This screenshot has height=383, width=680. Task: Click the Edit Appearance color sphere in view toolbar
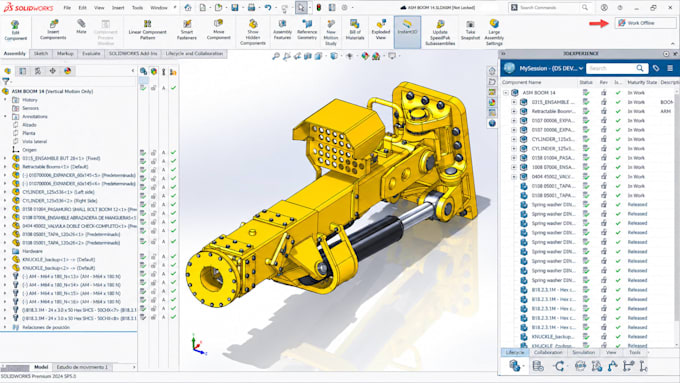pyautogui.click(x=365, y=56)
